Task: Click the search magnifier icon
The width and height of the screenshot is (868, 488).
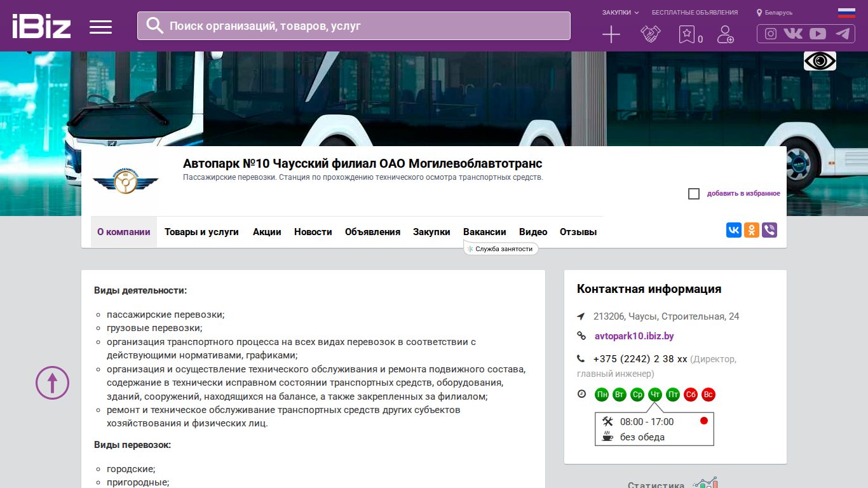Action: pos(154,25)
